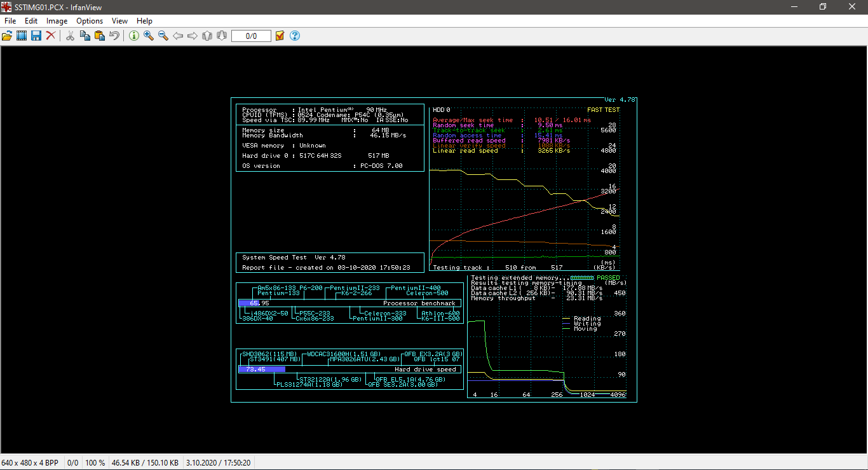This screenshot has width=868, height=470.
Task: Open the View menu
Action: coord(119,21)
